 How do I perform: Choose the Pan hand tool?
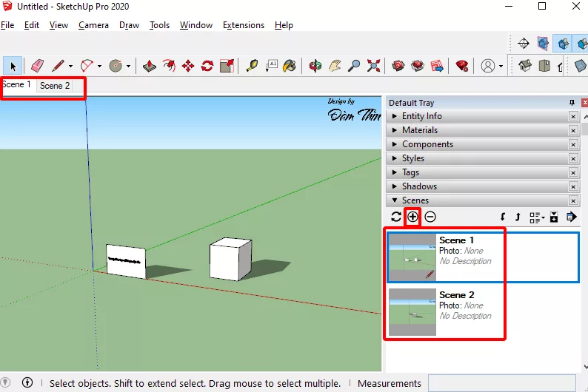(x=335, y=67)
